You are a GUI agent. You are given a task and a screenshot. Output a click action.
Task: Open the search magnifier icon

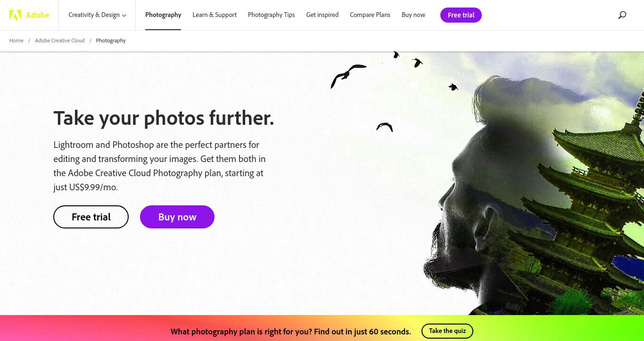point(622,15)
